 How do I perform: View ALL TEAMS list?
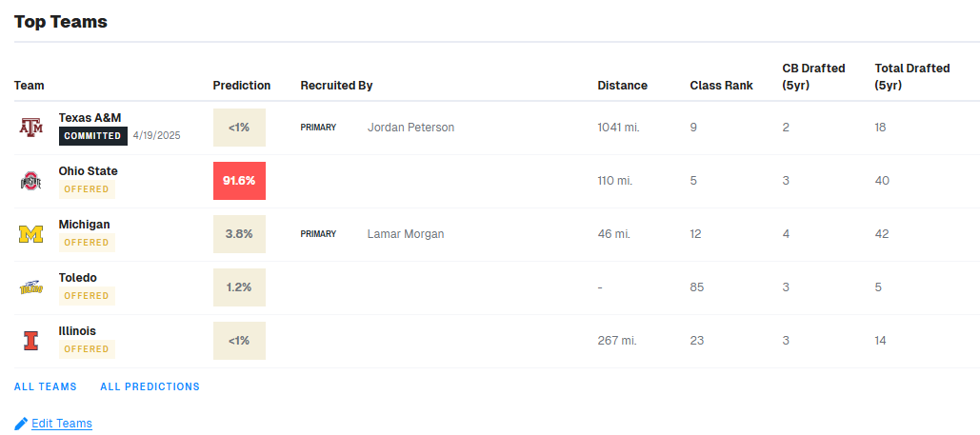pyautogui.click(x=46, y=387)
